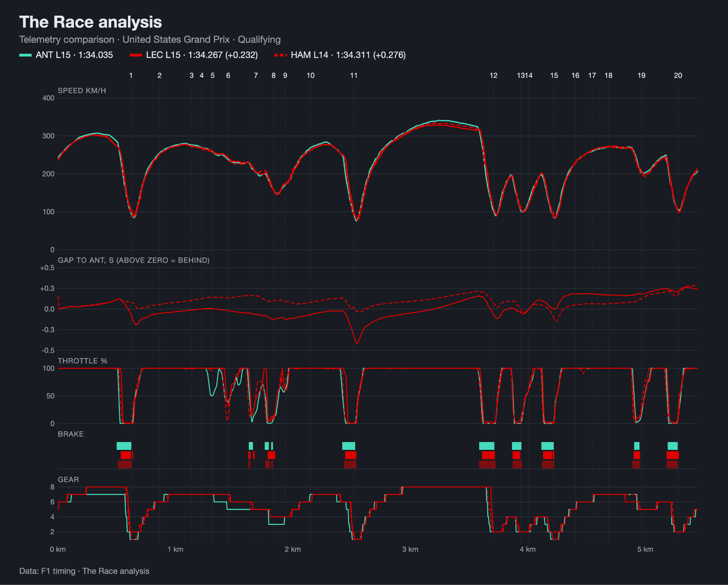Click corner marker 1 label
728x585 pixels.
131,75
